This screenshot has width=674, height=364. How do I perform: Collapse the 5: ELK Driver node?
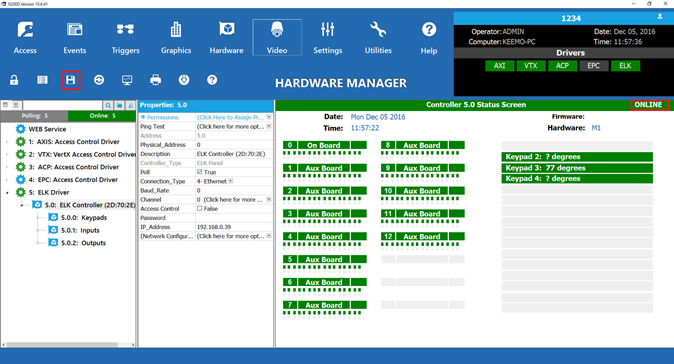click(x=7, y=193)
